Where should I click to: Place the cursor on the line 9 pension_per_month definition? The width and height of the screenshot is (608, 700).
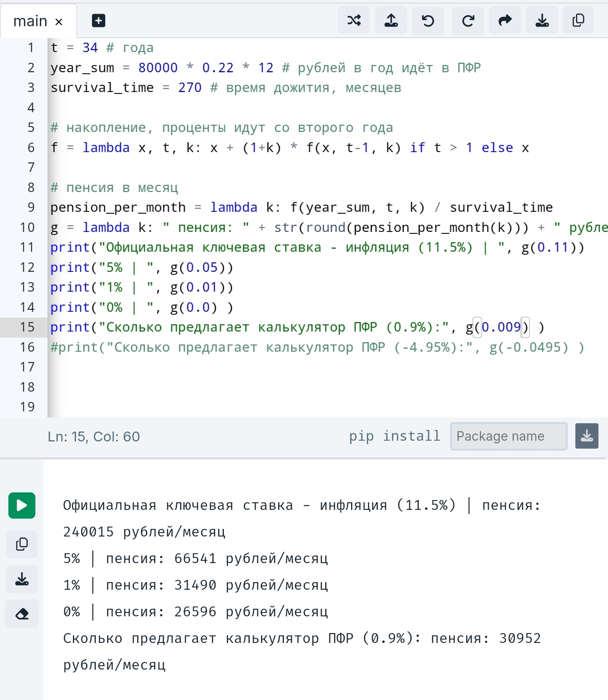[x=301, y=208]
